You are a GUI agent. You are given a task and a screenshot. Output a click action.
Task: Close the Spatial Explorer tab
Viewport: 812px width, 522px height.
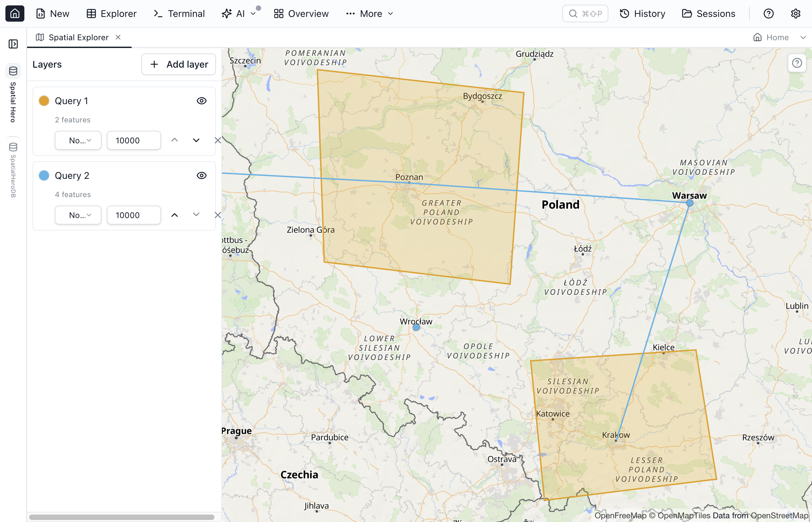click(x=118, y=37)
